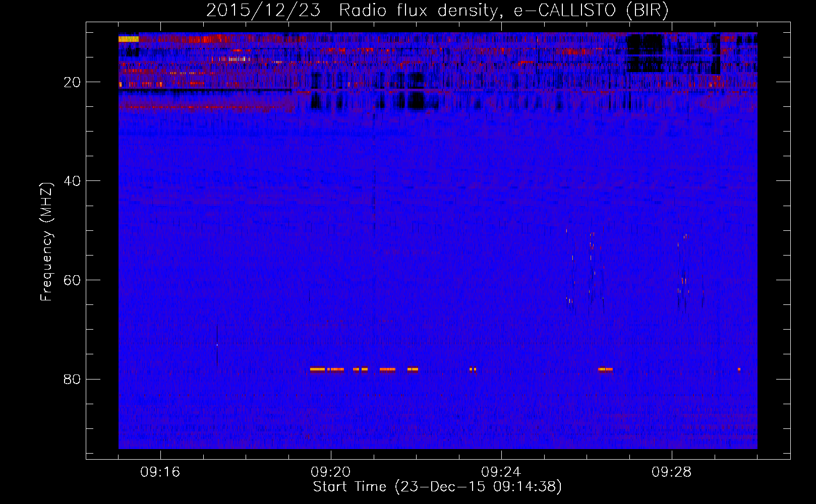
Task: Click the '09:28' time tick label
Action: (x=672, y=472)
